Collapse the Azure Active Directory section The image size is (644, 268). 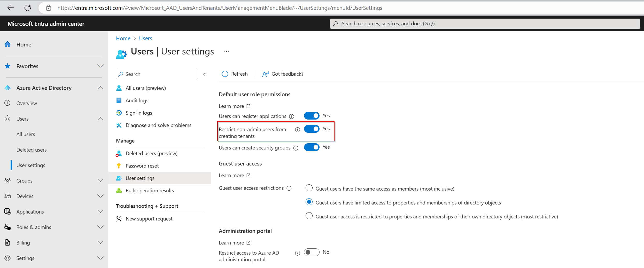tap(100, 88)
